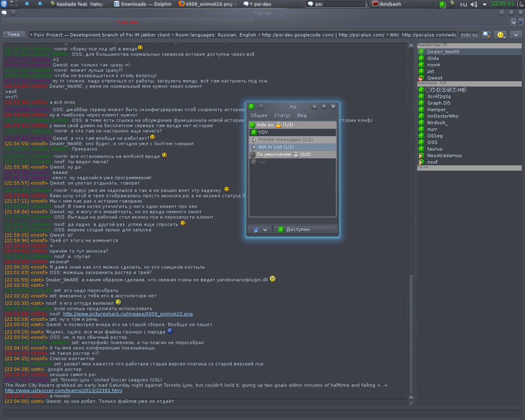
Task: Select participant Neustradamus in the room list
Action: pos(444,155)
